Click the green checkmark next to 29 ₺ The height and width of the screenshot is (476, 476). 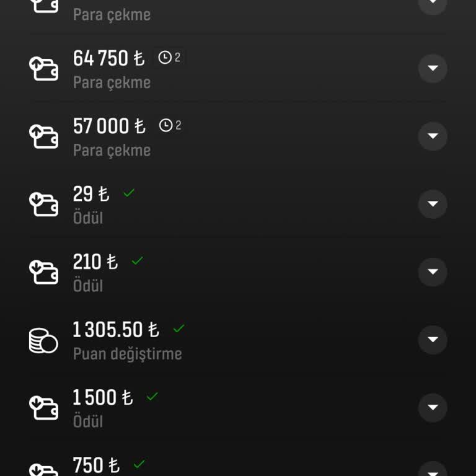[129, 193]
